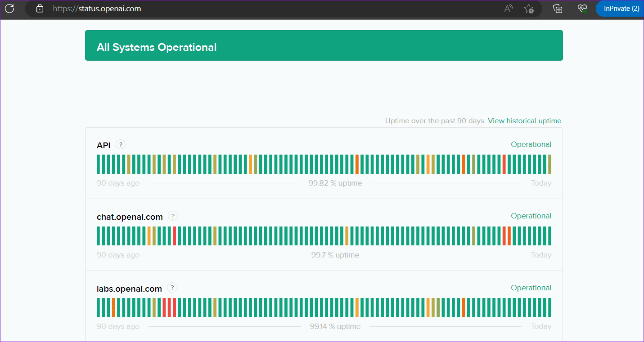
Task: Click the 99.82 % uptime text
Action: (335, 183)
